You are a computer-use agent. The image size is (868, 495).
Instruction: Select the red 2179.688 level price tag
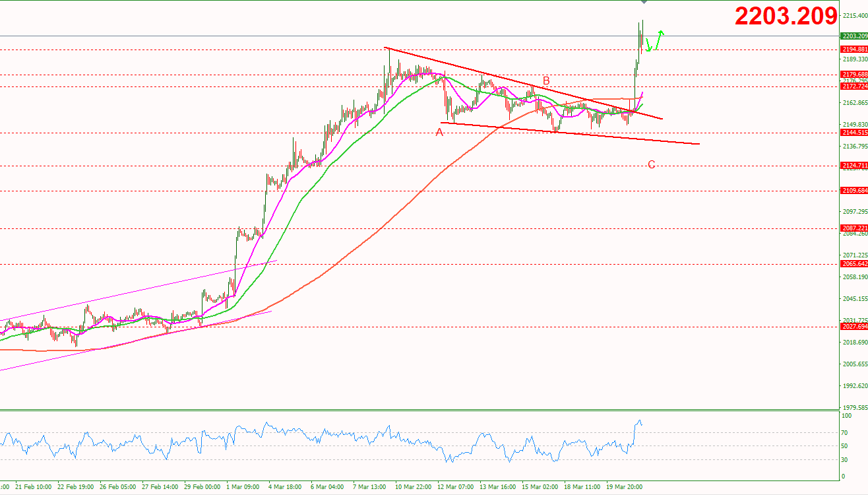coord(854,75)
